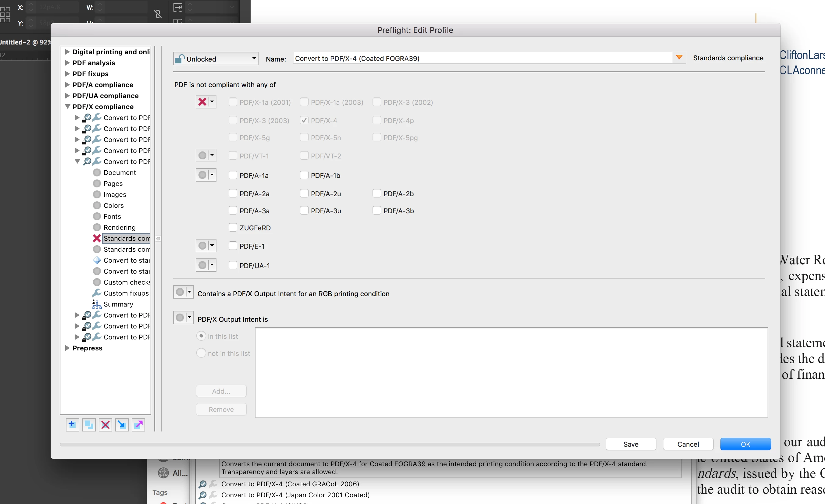The height and width of the screenshot is (504, 825).
Task: Select Custom fixups wrench item in tree
Action: pos(126,293)
